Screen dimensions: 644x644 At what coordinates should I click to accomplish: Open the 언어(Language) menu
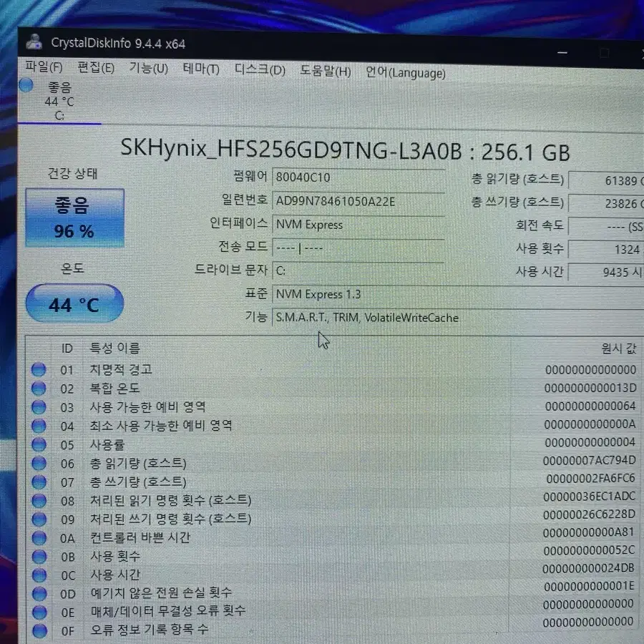coord(406,73)
